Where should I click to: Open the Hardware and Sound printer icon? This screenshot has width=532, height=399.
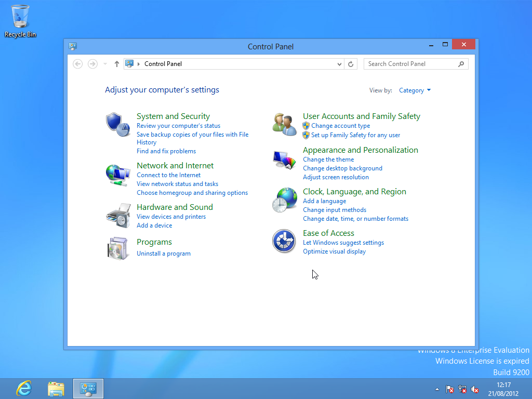(x=118, y=216)
